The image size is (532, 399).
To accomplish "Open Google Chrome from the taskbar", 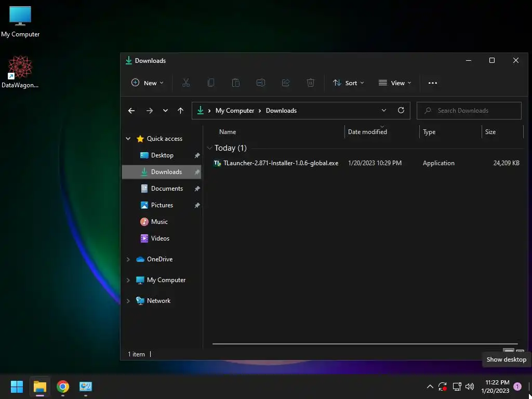I will click(x=63, y=387).
